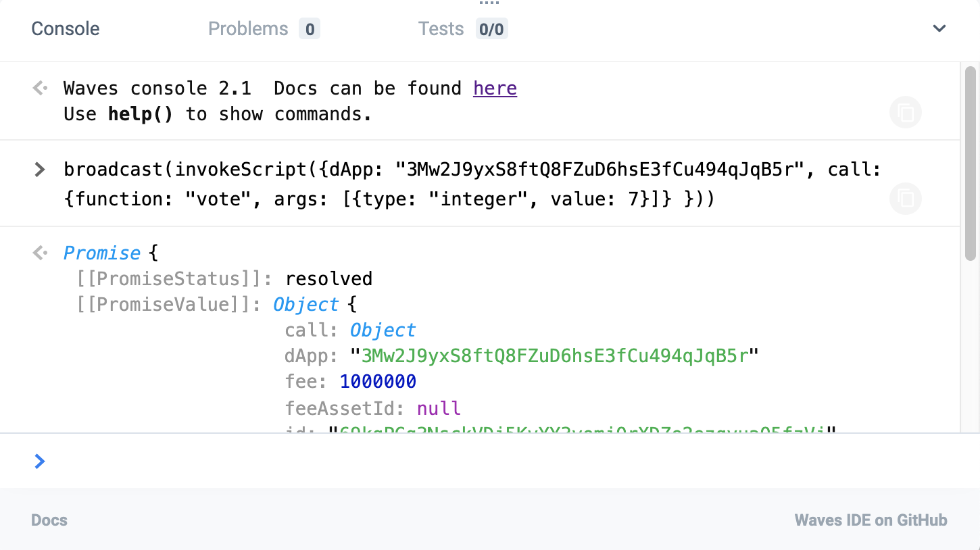
Task: Copy the broadcast invokeScript command
Action: pyautogui.click(x=906, y=199)
